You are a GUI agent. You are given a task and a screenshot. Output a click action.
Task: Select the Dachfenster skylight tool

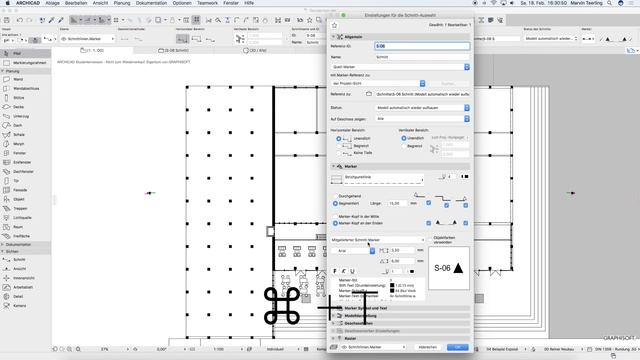click(25, 172)
